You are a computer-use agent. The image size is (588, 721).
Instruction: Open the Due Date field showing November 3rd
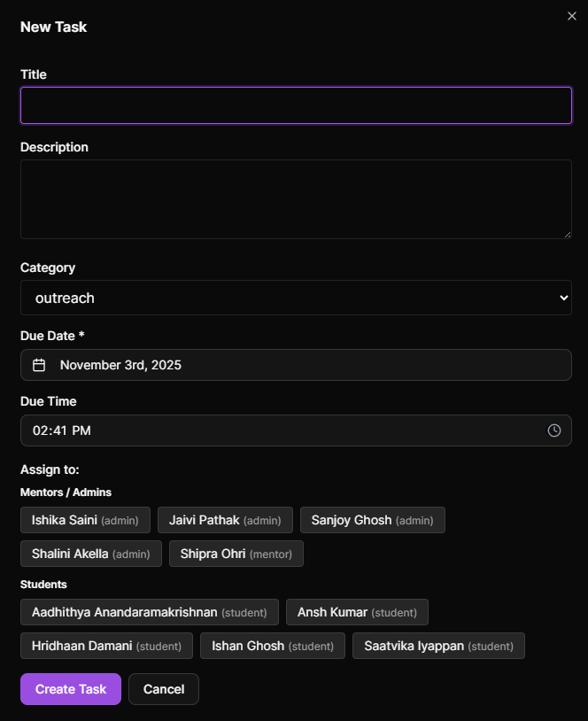coord(296,365)
